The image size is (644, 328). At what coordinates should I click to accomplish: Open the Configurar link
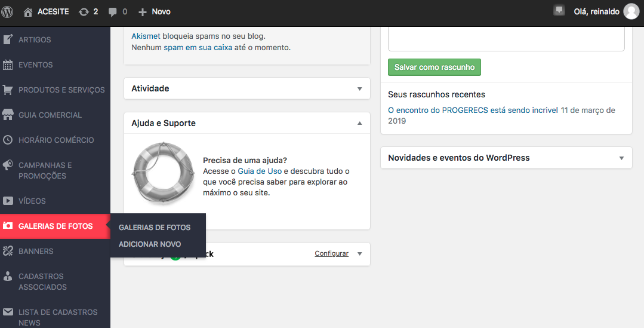click(331, 253)
